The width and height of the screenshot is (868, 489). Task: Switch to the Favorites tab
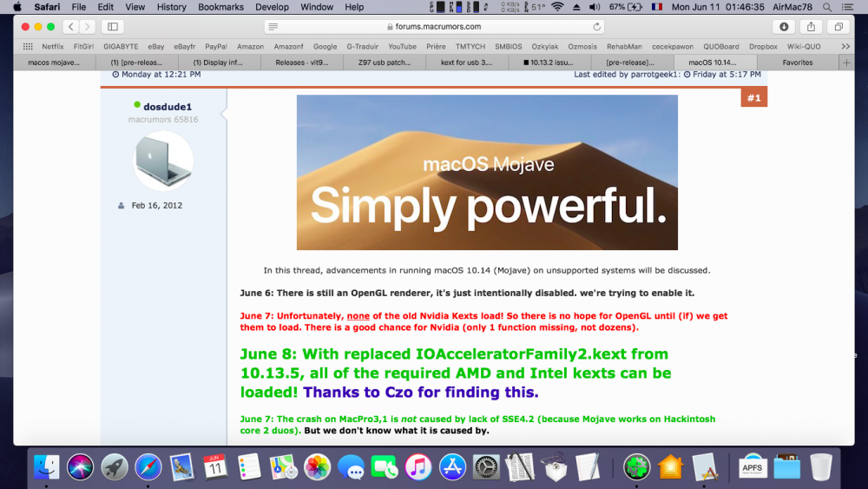point(797,63)
